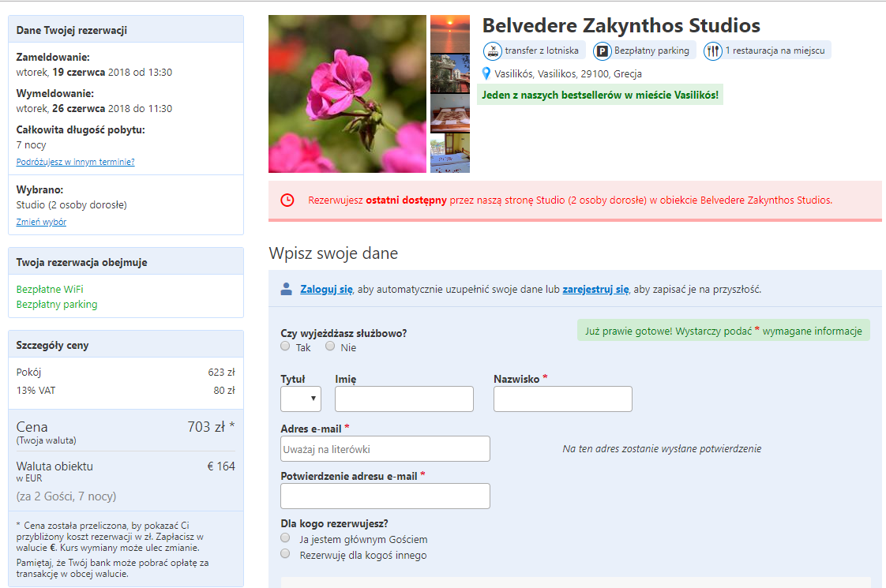
Task: Open Podróżujesz w innym terminie link
Action: [76, 161]
